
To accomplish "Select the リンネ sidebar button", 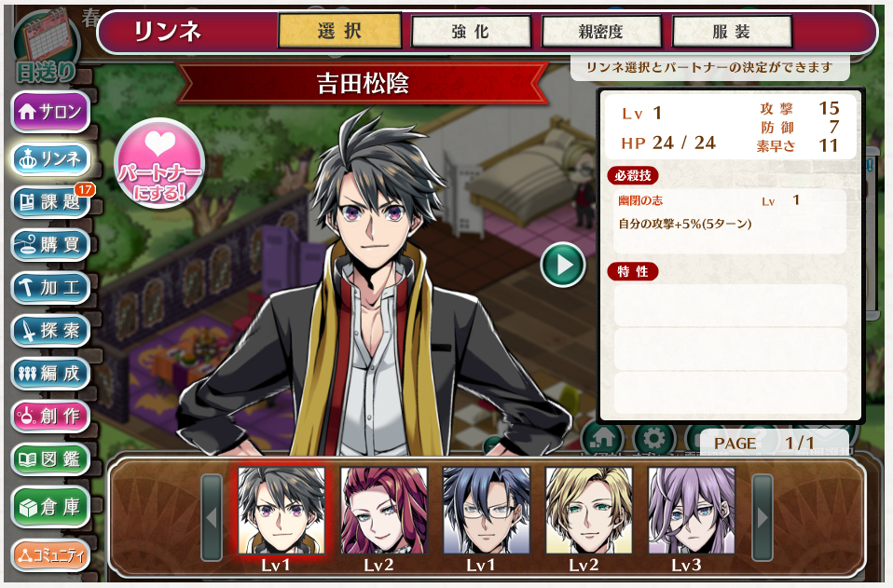I will click(x=50, y=158).
